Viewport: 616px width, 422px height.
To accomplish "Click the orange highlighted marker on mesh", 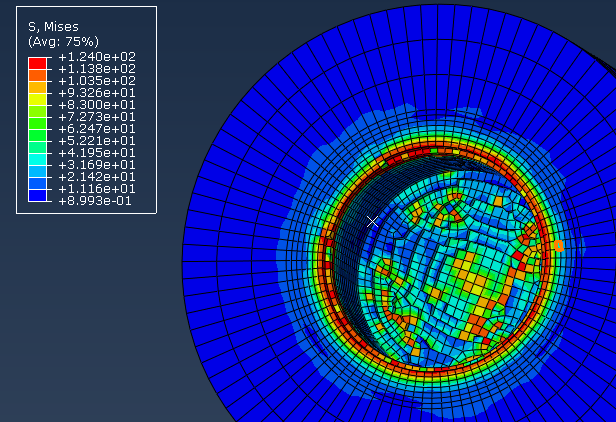I will [x=559, y=246].
